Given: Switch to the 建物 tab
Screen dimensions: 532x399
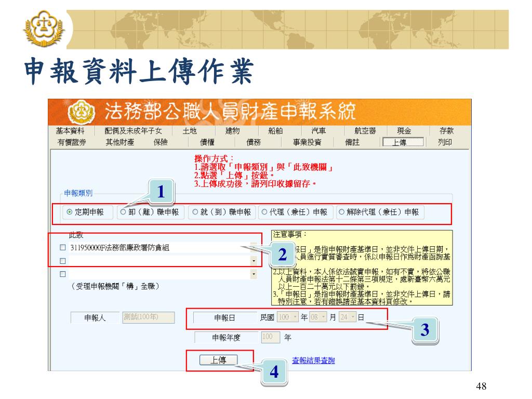Looking at the screenshot, I should (x=233, y=130).
